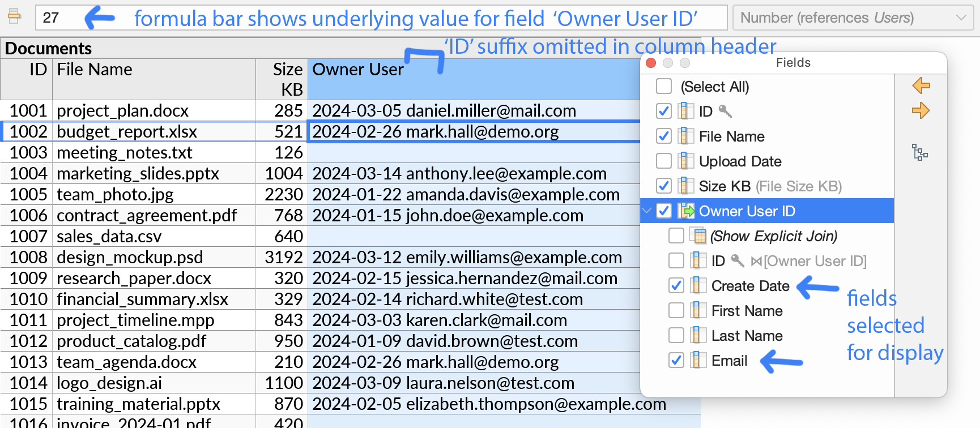
Task: Click owner cell emily.williams@example.com
Action: tap(474, 257)
